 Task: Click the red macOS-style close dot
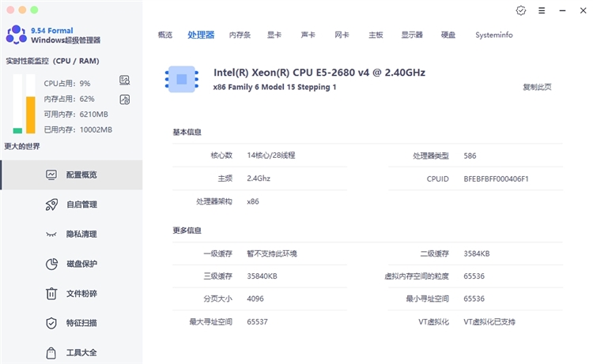(x=10, y=9)
